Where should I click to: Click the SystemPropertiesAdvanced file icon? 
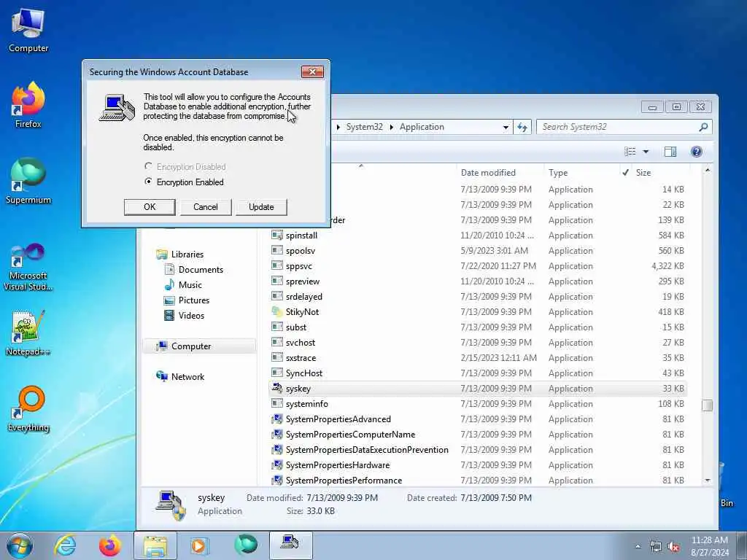click(x=276, y=419)
